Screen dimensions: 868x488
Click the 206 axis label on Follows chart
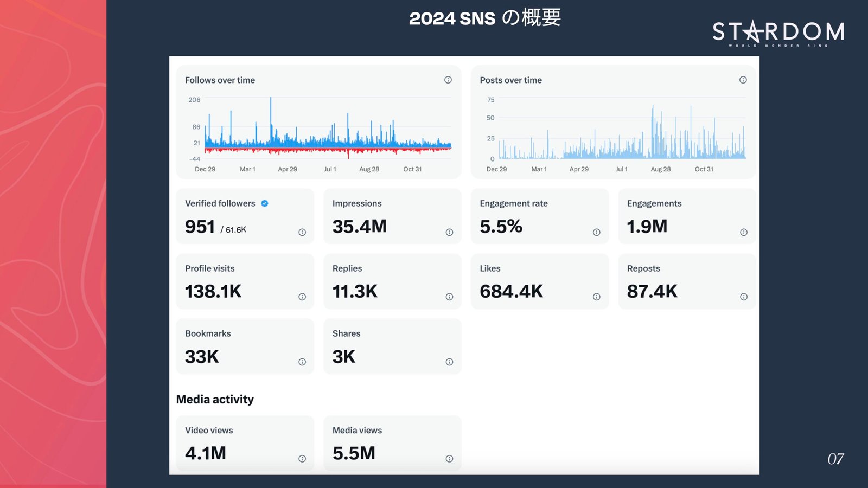coord(194,100)
